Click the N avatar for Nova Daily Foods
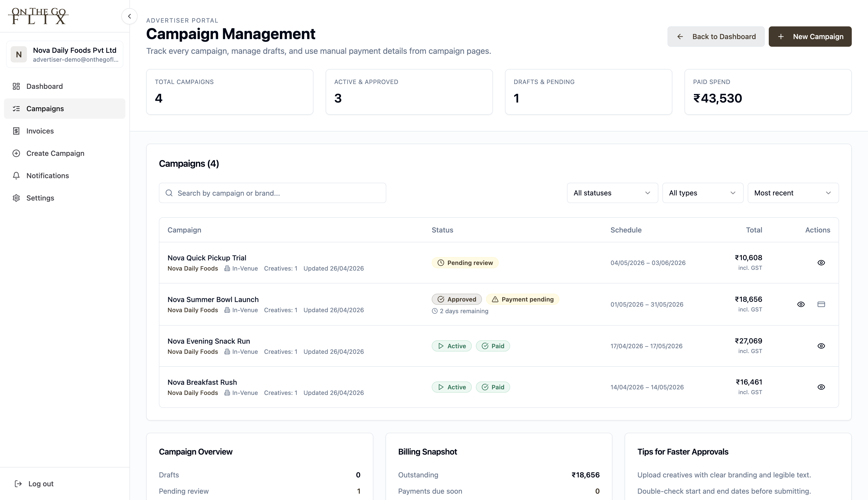 coord(19,54)
